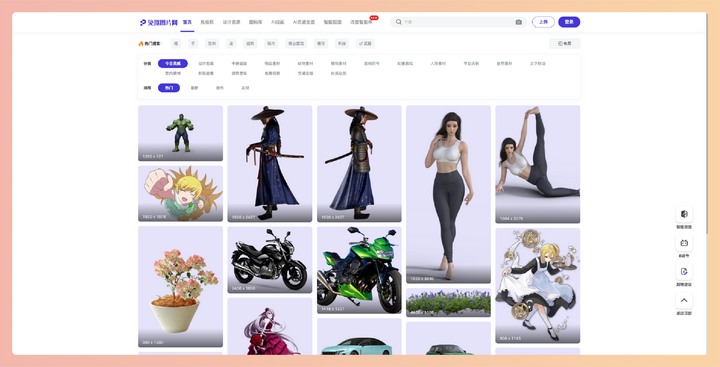Open the 智能抠图 navigation item

pyautogui.click(x=332, y=22)
